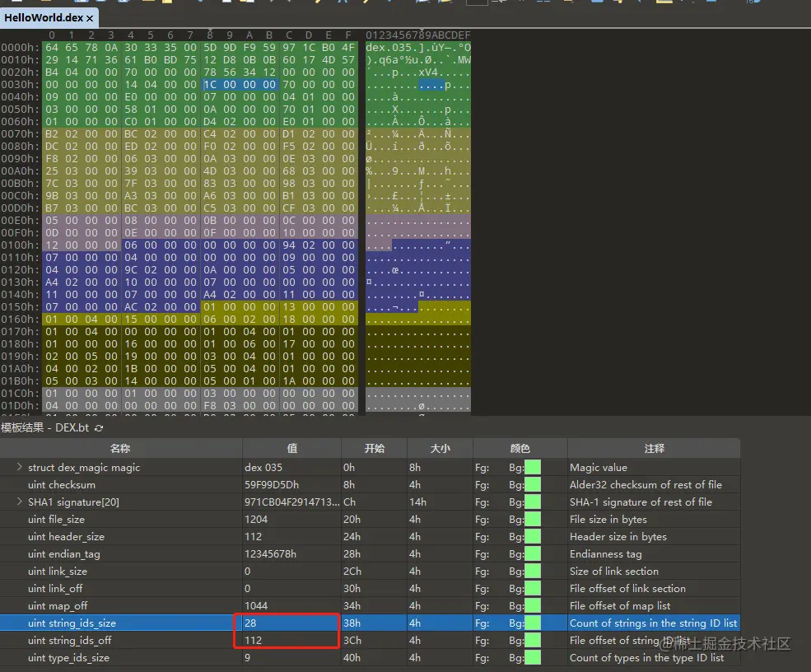Click the start offset 3Ch cell

click(x=352, y=641)
